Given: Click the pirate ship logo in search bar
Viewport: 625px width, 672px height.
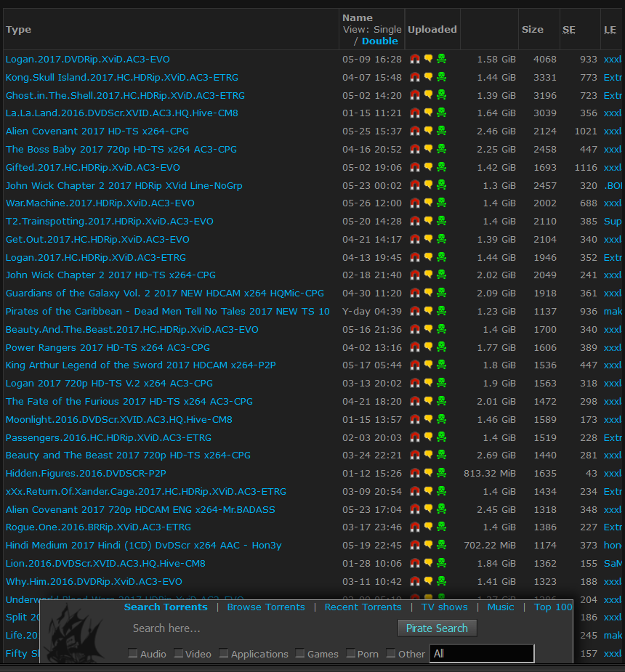Looking at the screenshot, I should tap(75, 632).
